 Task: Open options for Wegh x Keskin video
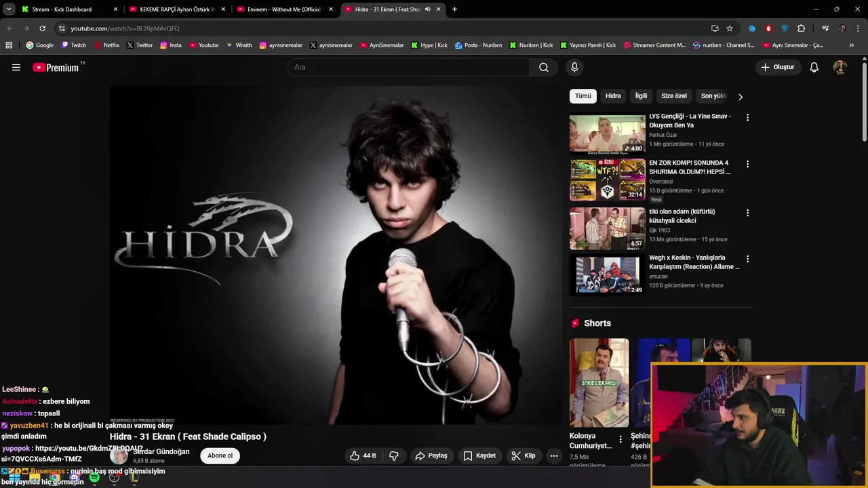pyautogui.click(x=747, y=259)
